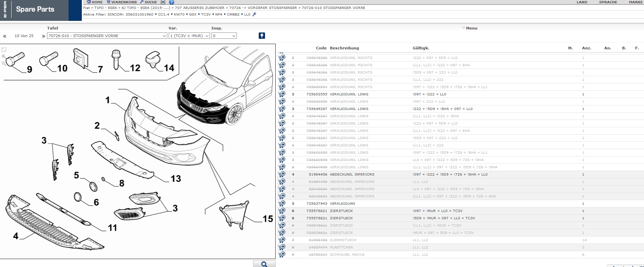Zoom in on the parts diagram
Image resolution: width=644 pixels, height=267 pixels.
[4, 57]
